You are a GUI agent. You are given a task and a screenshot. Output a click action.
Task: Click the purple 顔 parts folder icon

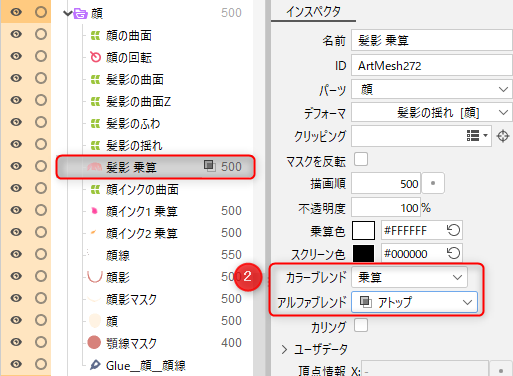[80, 13]
